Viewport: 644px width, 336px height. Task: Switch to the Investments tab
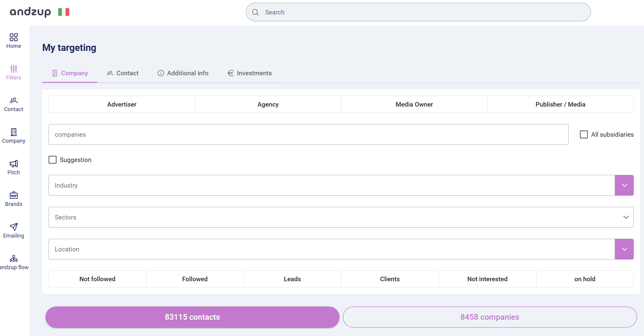250,73
